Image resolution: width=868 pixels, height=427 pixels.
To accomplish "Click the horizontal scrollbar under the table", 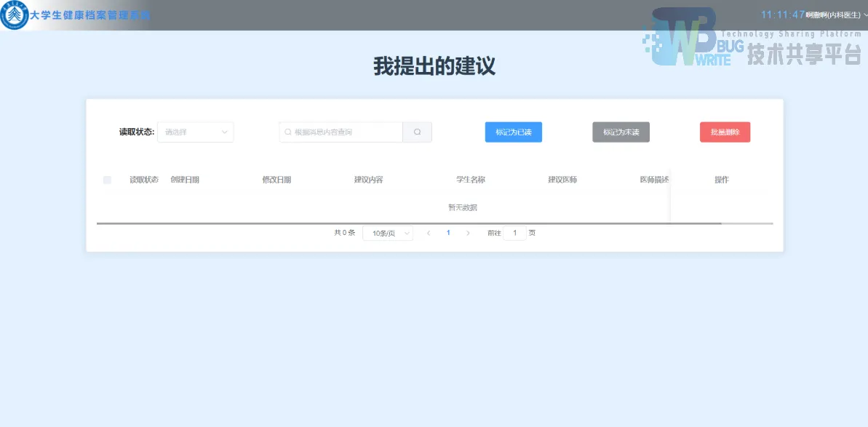I will pos(407,223).
